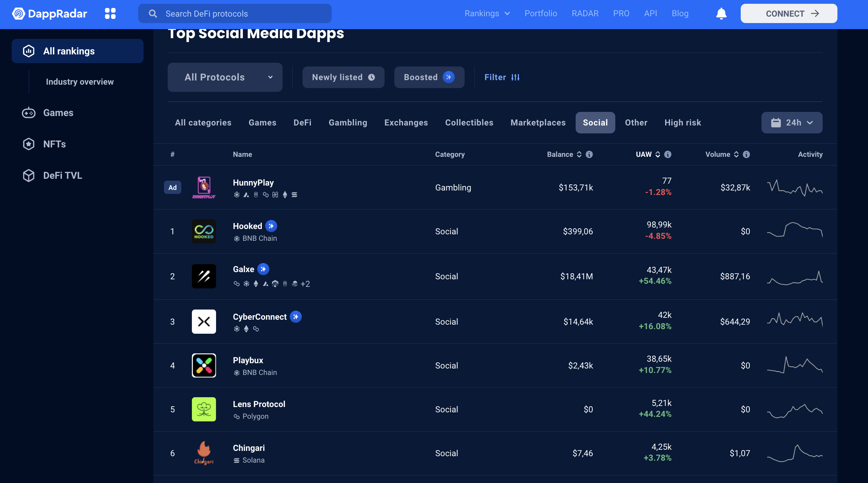This screenshot has height=483, width=868.
Task: Select the Collectibles category tab
Action: pos(469,122)
